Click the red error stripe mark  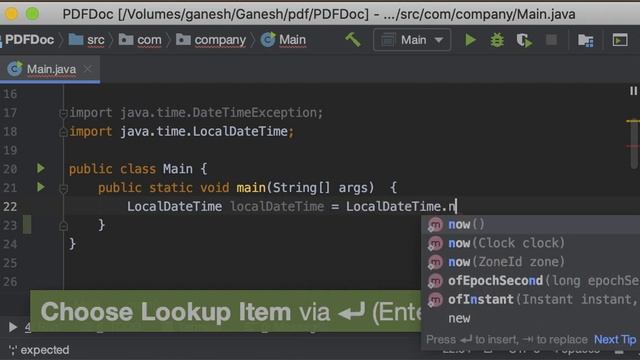[x=633, y=146]
